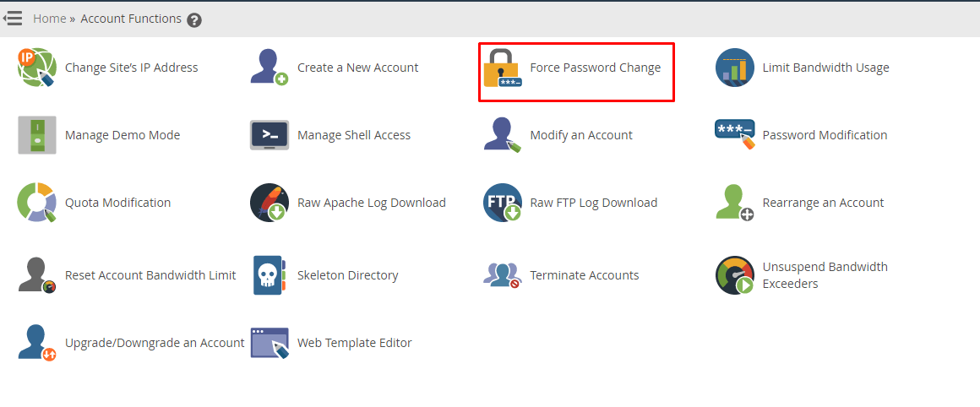Open the Skeleton Directory skull icon

(269, 274)
